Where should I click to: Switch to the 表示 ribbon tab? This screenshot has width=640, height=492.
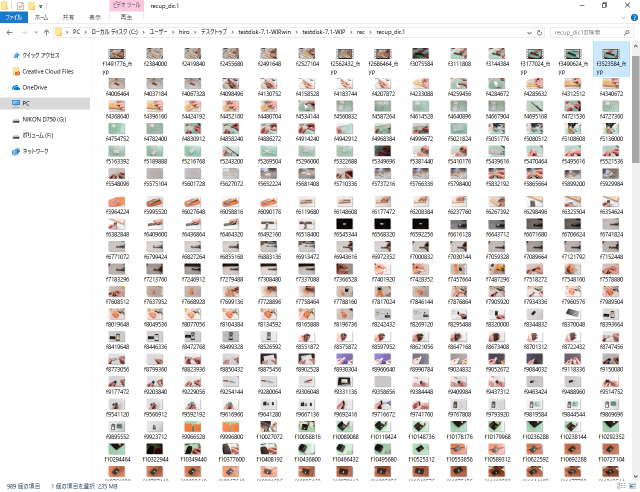coord(94,17)
